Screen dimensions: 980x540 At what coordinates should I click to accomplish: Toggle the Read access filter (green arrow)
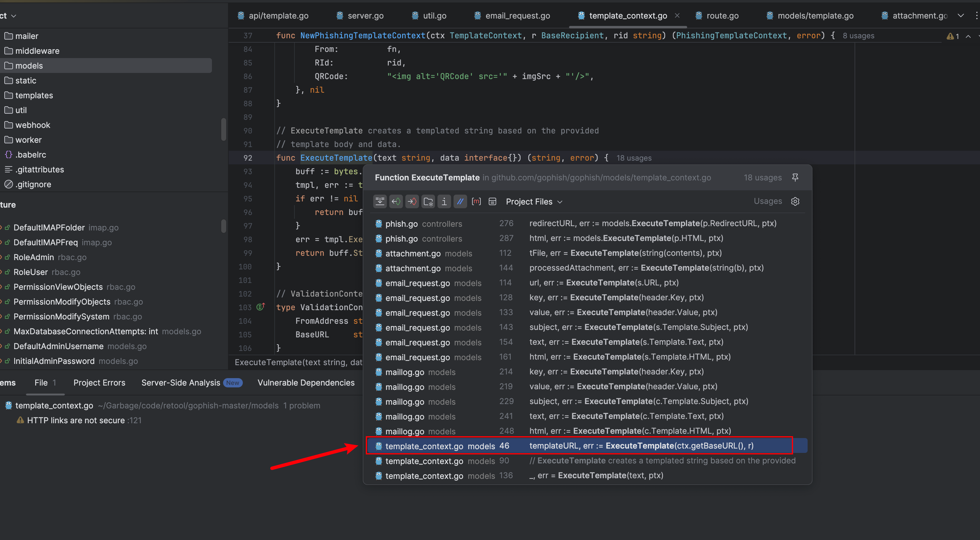coord(396,201)
